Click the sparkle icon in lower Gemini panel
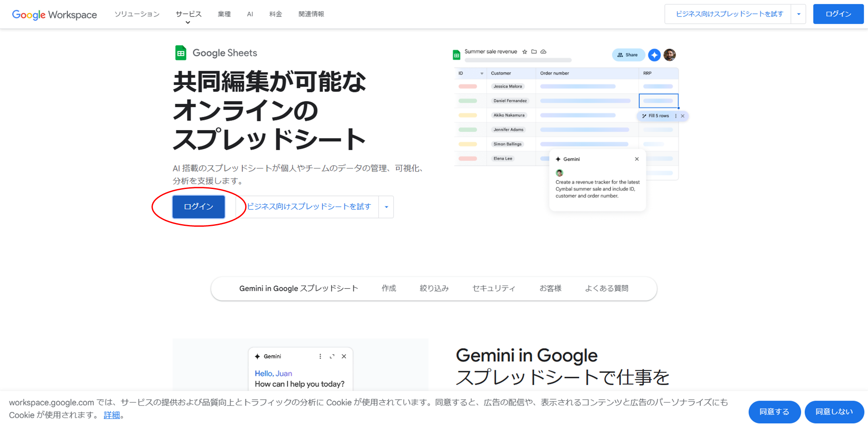The image size is (868, 427). (x=257, y=356)
